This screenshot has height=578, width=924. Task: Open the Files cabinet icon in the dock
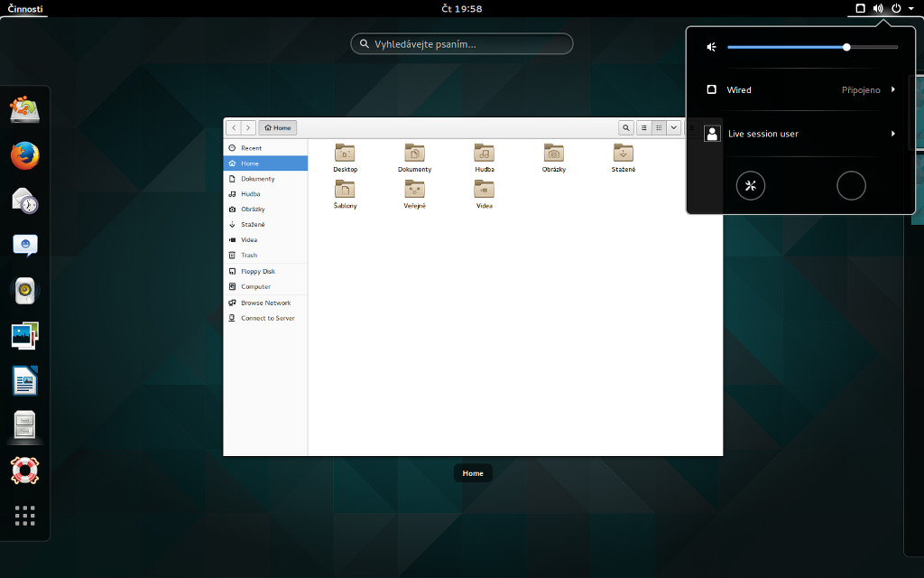[x=24, y=425]
